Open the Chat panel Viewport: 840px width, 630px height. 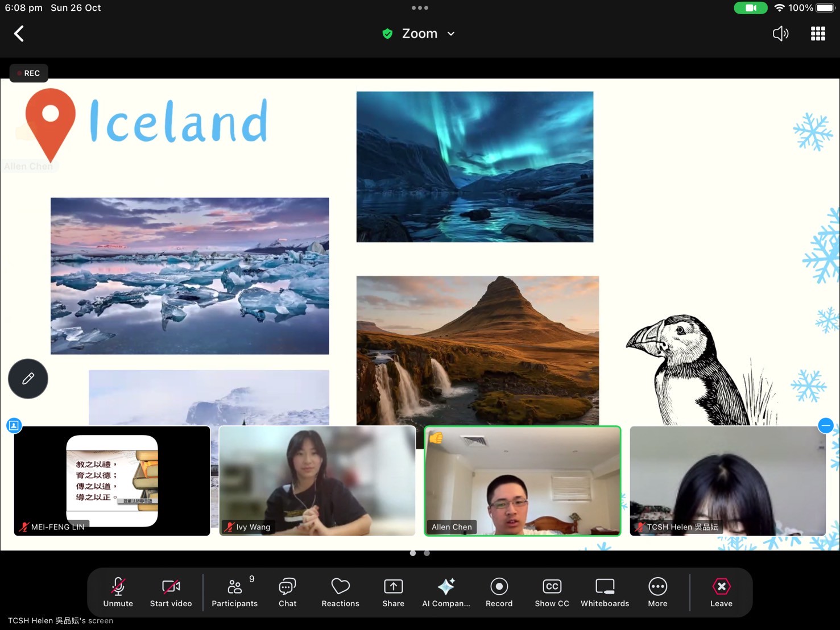tap(287, 592)
